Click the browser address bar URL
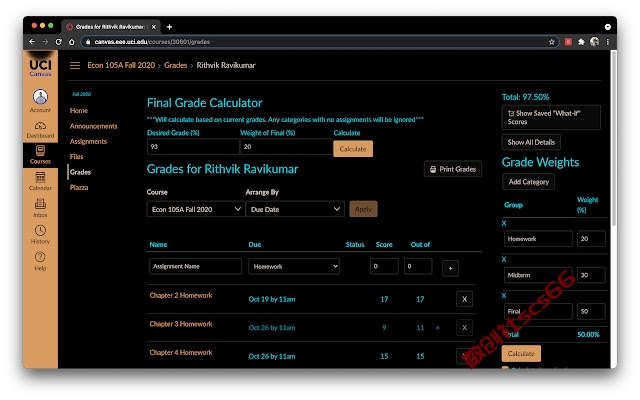The image size is (640, 400). (x=152, y=42)
